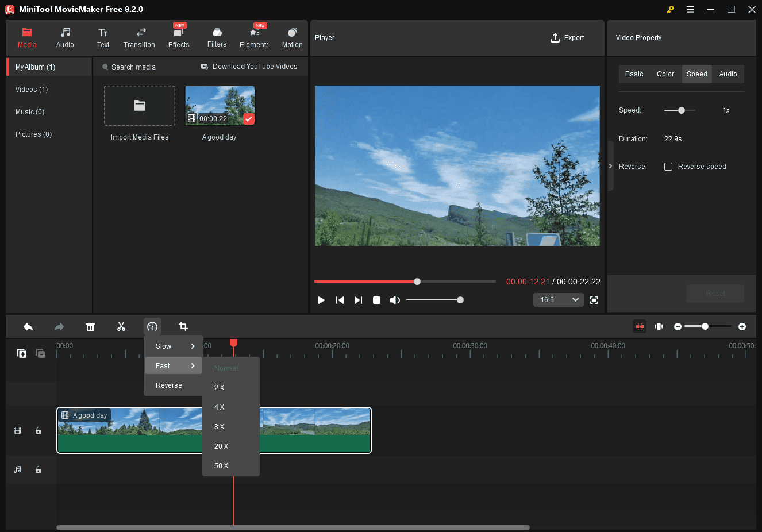762x532 pixels.
Task: Delete the selected clip with trash icon
Action: [x=90, y=326]
